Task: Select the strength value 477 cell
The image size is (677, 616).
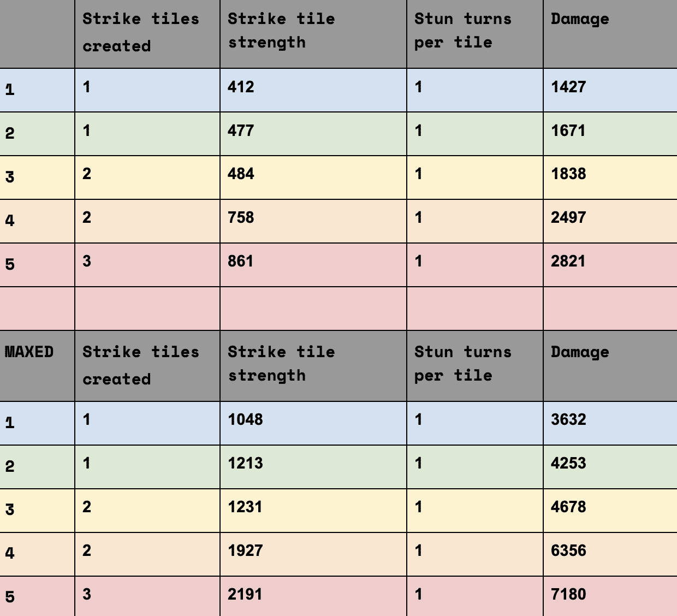Action: click(313, 134)
